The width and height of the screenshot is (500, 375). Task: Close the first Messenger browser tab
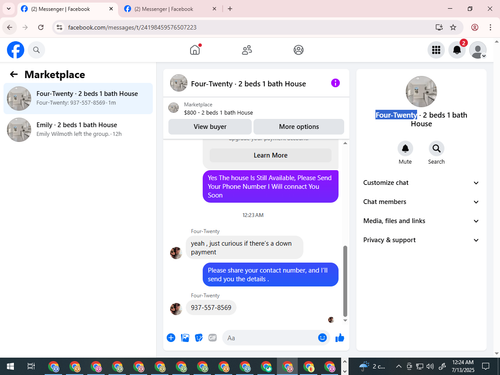(x=111, y=9)
